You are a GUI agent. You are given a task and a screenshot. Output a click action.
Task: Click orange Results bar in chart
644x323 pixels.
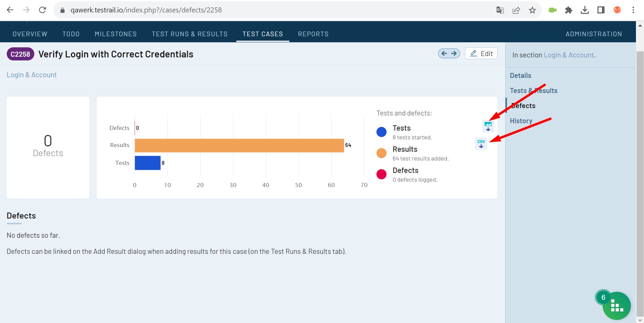[239, 145]
